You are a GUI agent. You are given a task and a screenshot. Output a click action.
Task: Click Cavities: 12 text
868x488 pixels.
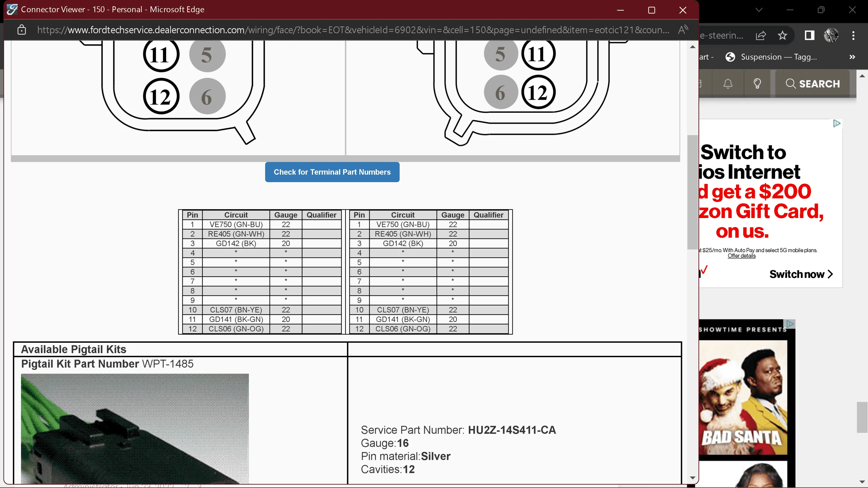[x=387, y=469]
